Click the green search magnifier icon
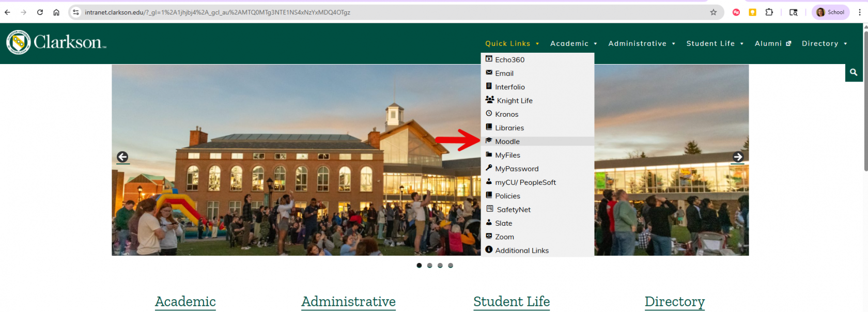Screen dimensions: 868x312 (x=854, y=73)
